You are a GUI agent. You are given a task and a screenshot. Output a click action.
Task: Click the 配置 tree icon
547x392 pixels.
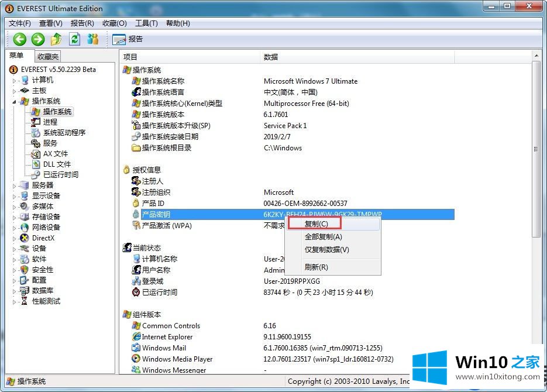pos(25,280)
